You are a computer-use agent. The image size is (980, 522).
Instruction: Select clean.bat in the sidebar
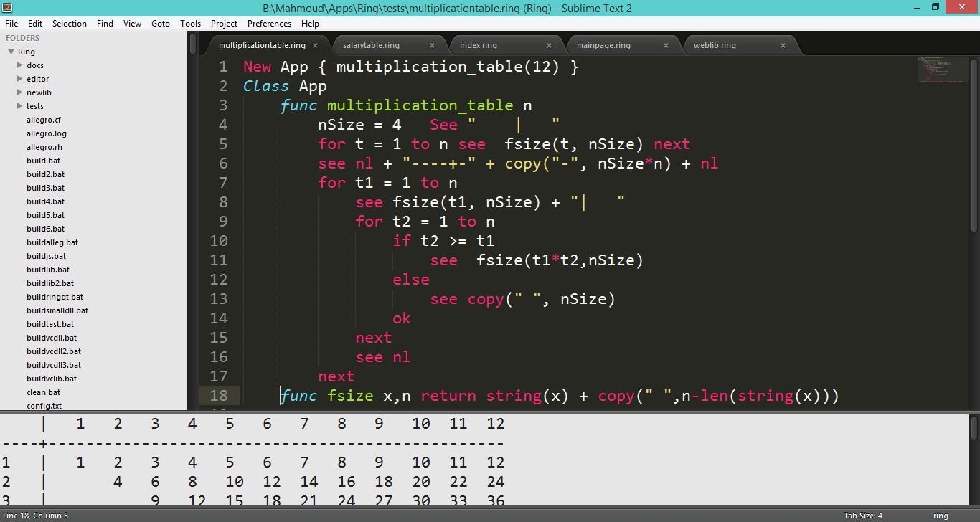coord(42,392)
